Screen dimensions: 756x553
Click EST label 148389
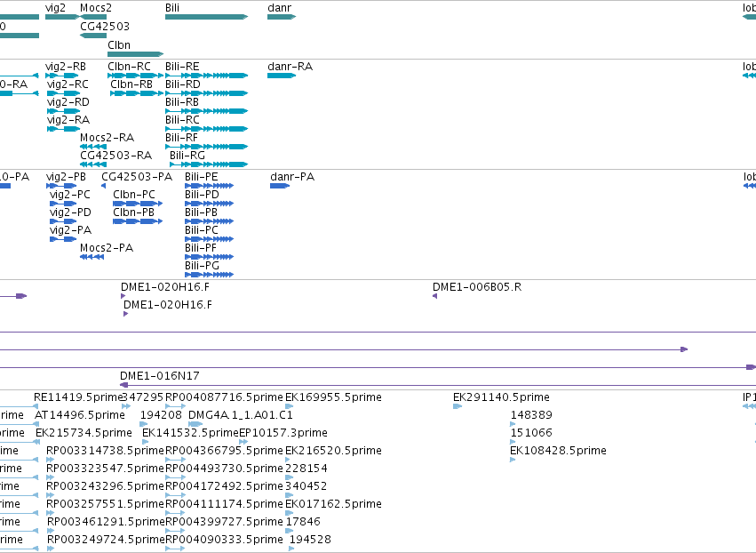click(531, 415)
